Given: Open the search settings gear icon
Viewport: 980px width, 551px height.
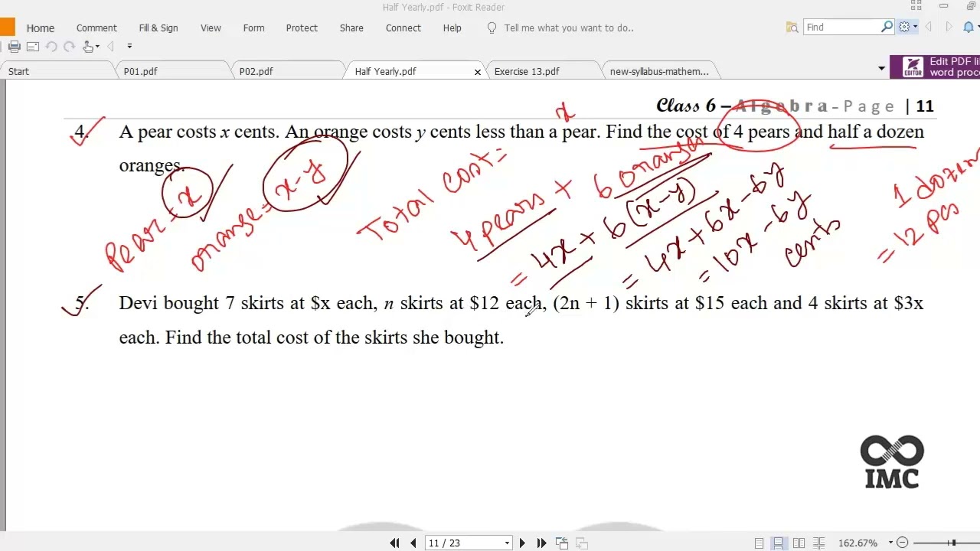Looking at the screenshot, I should (904, 27).
